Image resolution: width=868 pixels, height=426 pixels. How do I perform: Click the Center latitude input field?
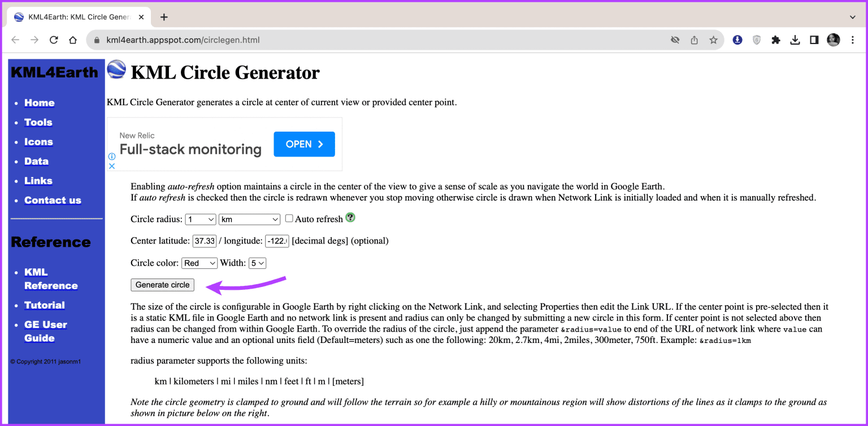(204, 241)
